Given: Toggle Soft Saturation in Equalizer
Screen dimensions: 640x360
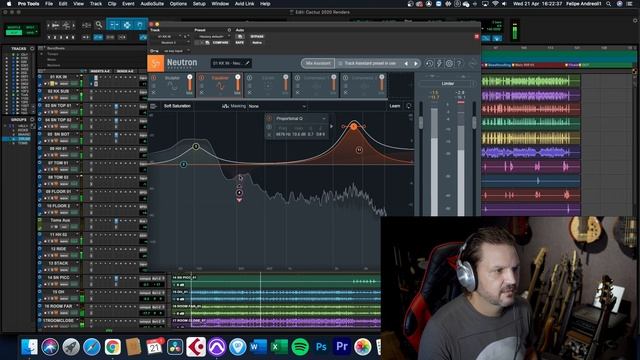Looking at the screenshot, I should [177, 106].
